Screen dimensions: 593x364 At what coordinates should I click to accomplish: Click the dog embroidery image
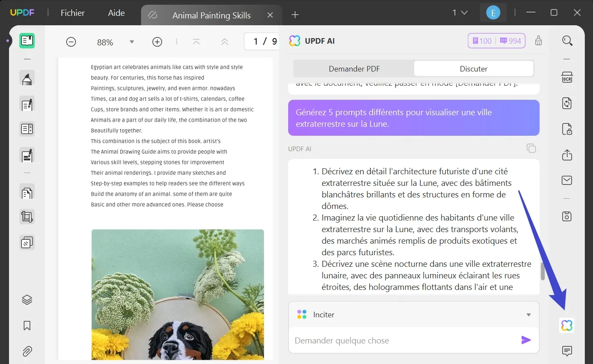click(x=178, y=295)
